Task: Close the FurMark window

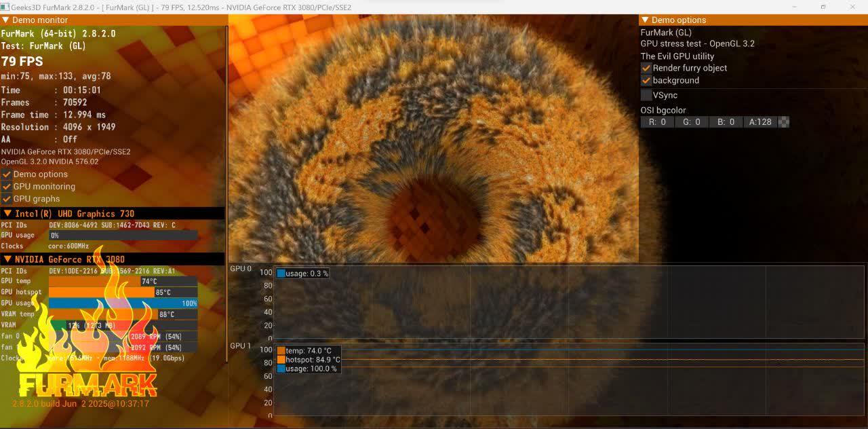Action: [x=853, y=7]
